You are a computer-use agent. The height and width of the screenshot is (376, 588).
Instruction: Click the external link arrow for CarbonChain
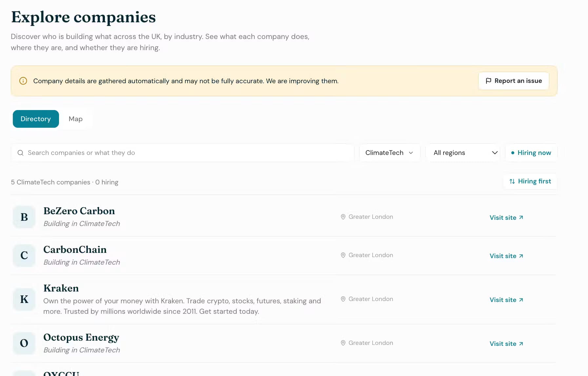pos(521,256)
